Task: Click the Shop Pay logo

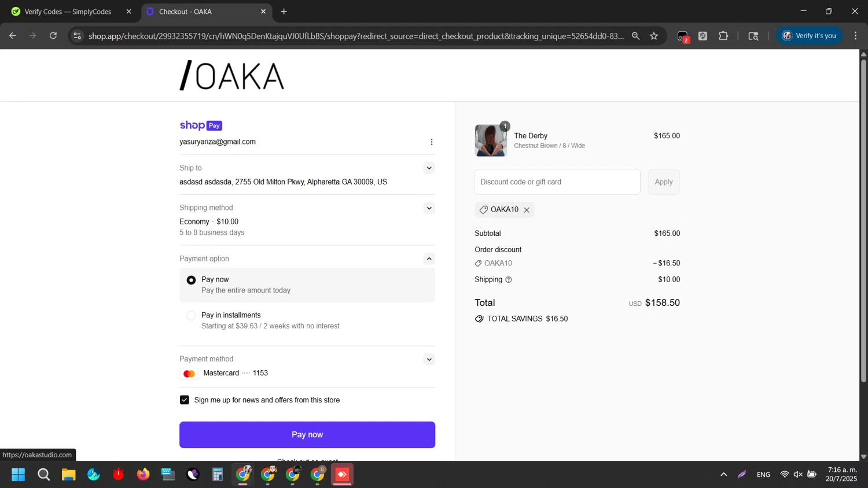Action: click(x=201, y=125)
